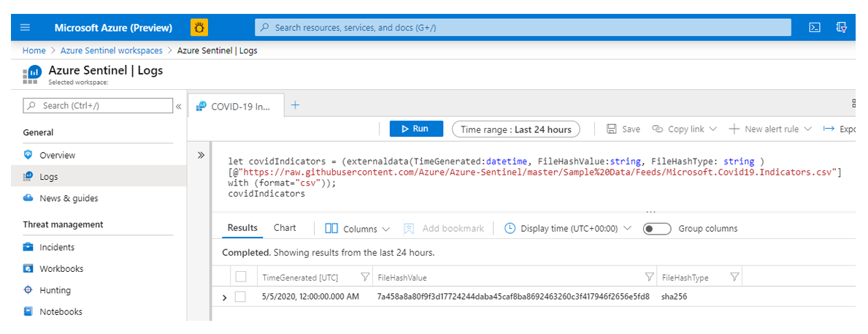
Task: Click the Logs sidebar item
Action: tap(99, 177)
